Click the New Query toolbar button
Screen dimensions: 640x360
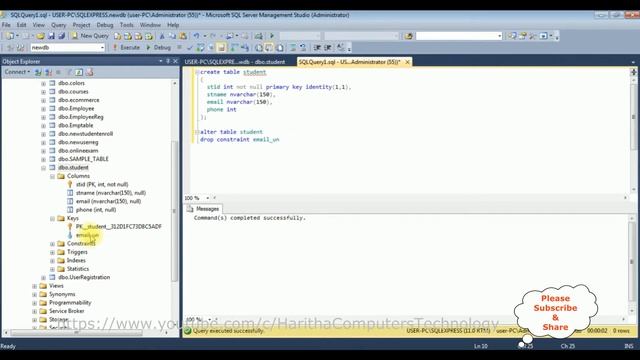tap(91, 36)
